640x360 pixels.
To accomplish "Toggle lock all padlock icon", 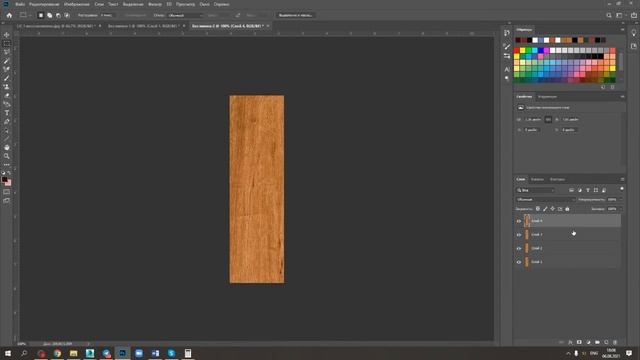I will (567, 209).
